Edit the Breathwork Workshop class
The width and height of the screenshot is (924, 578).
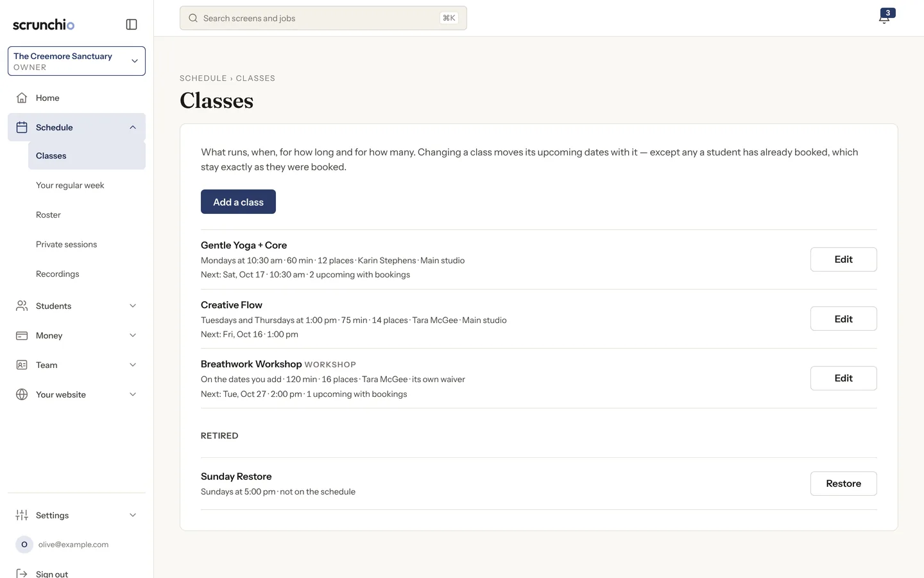[843, 378]
